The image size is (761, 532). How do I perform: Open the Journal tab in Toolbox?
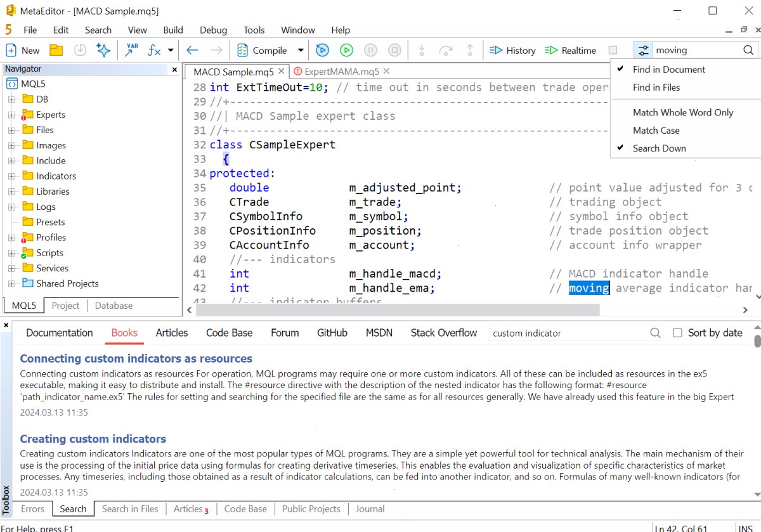coord(370,509)
